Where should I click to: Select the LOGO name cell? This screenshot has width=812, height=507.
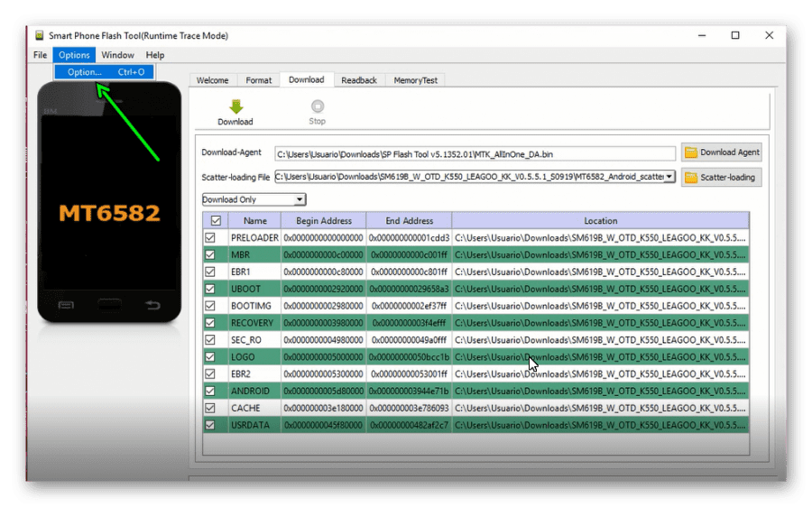[x=254, y=357]
